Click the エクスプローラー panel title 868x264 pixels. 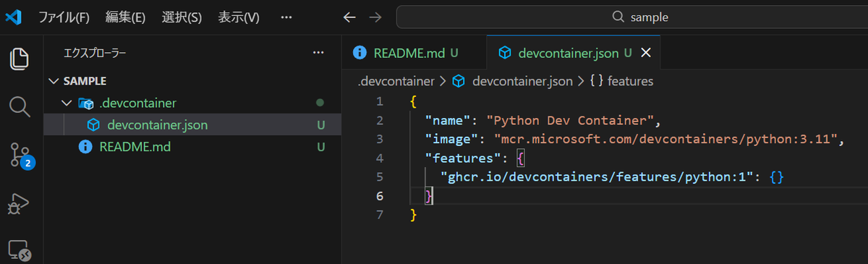pos(95,53)
